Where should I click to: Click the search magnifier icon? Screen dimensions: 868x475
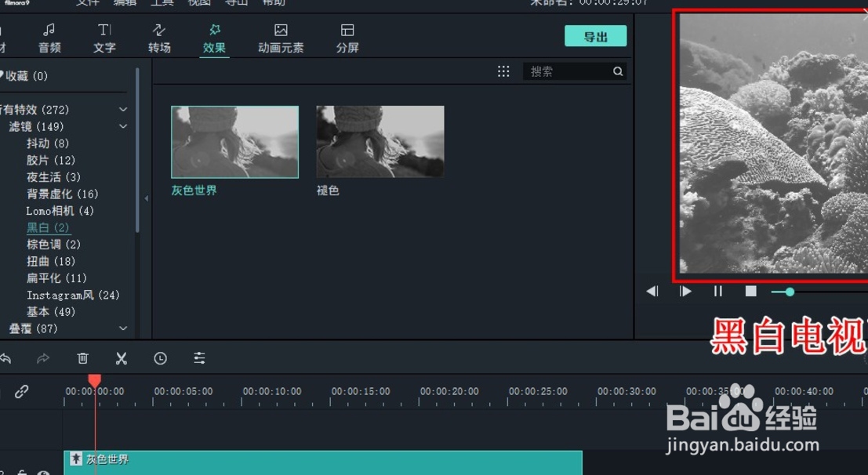[618, 71]
